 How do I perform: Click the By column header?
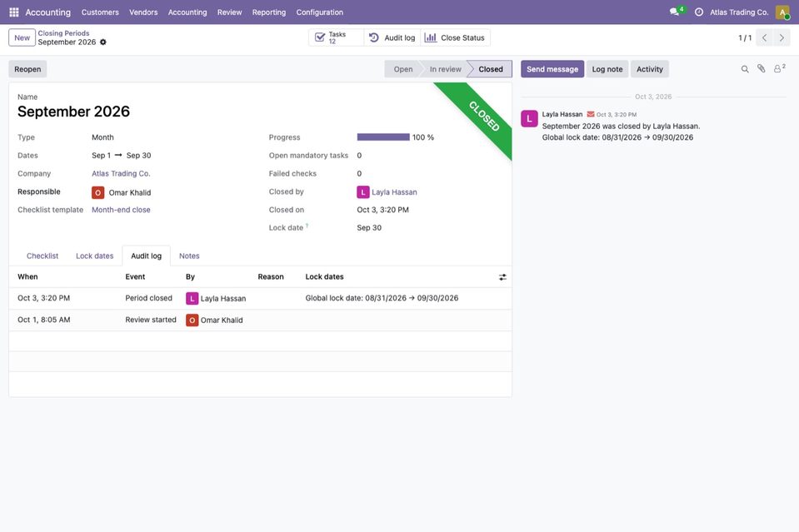[190, 277]
